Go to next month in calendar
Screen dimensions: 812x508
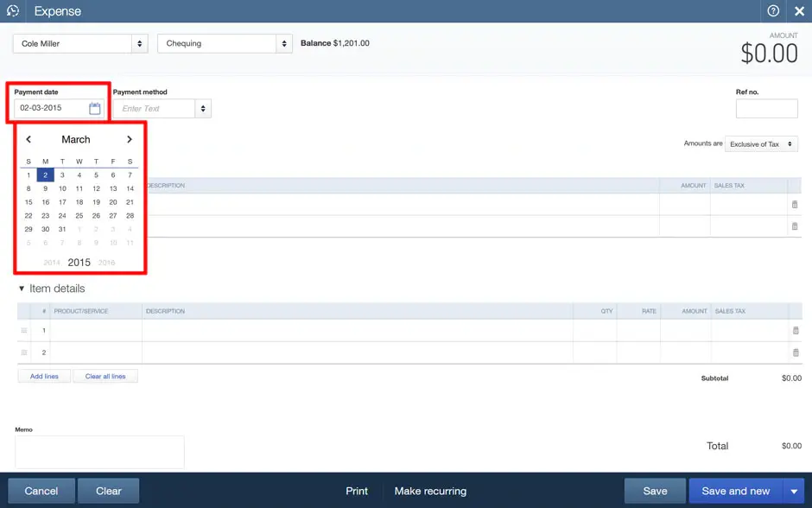[x=130, y=139]
